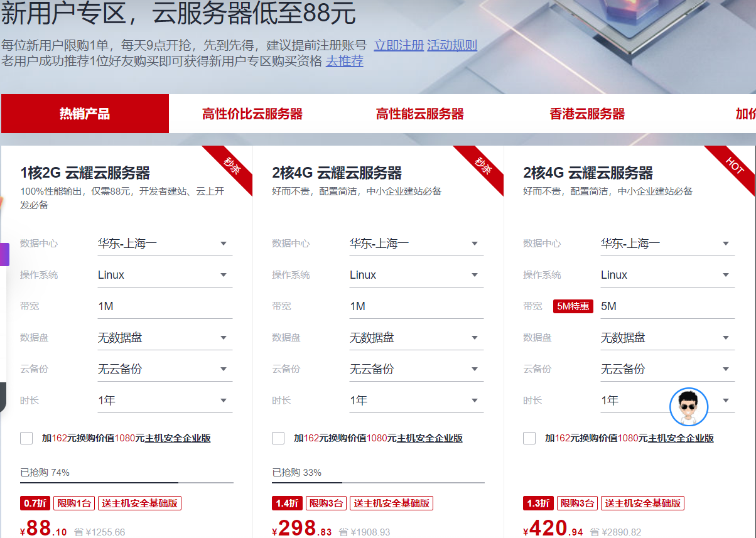Select the 香港云服务器 tab

tap(587, 114)
